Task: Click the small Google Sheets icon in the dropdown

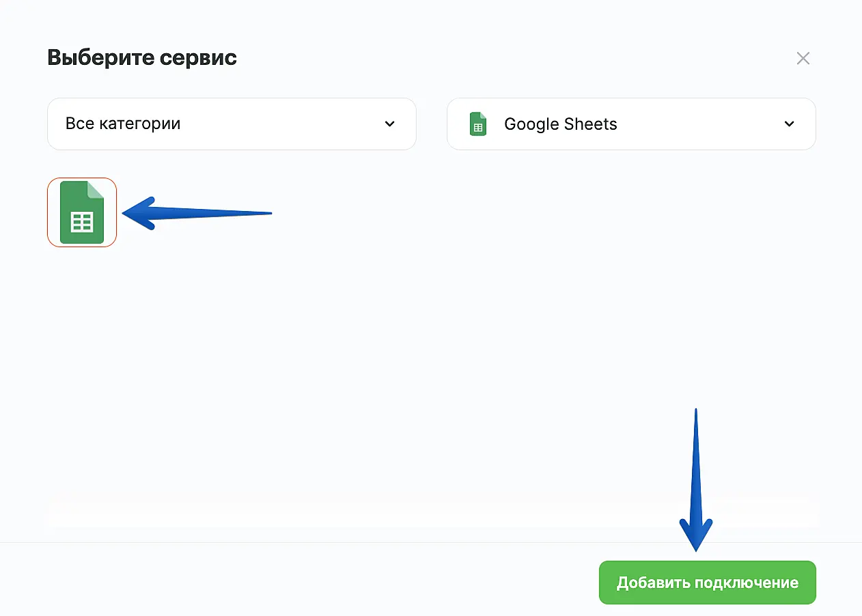Action: [478, 124]
